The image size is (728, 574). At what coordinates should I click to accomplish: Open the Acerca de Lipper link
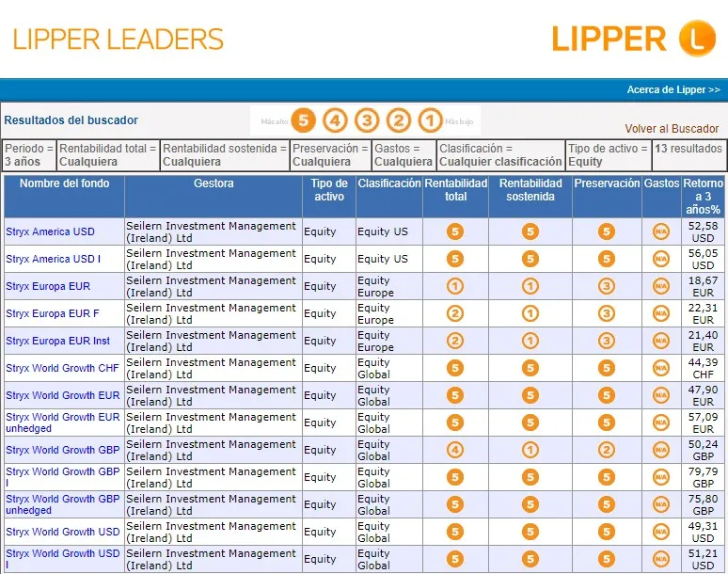coord(673,89)
